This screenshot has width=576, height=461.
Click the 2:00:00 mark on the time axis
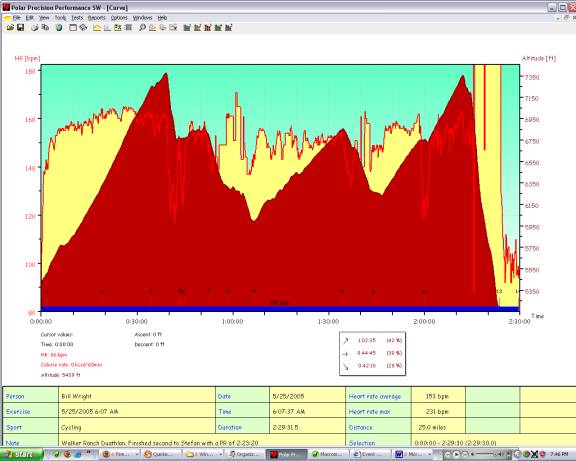424,321
